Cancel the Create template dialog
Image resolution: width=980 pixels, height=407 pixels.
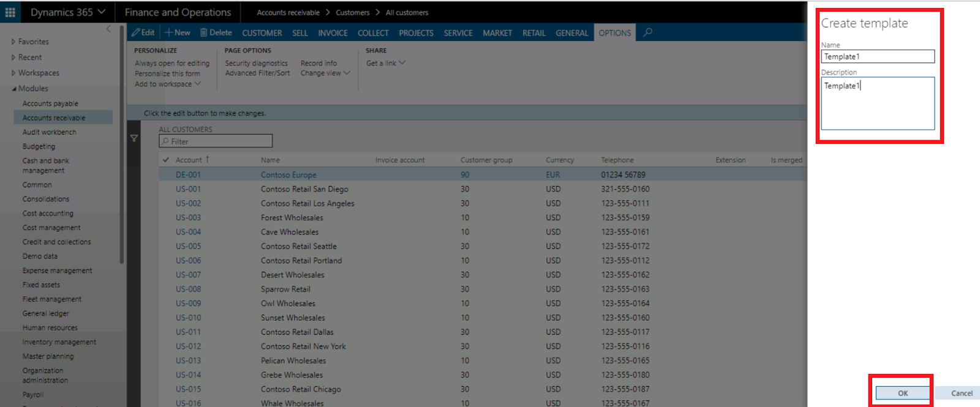962,393
